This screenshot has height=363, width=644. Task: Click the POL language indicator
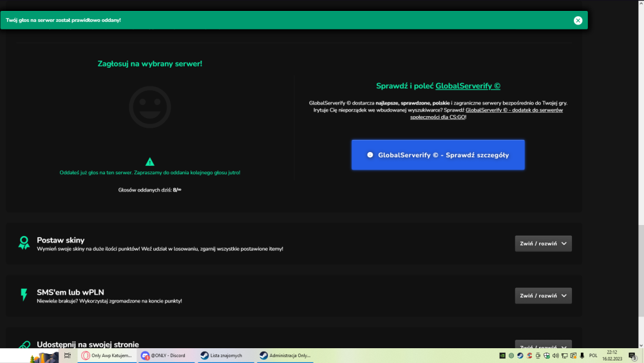pyautogui.click(x=593, y=356)
